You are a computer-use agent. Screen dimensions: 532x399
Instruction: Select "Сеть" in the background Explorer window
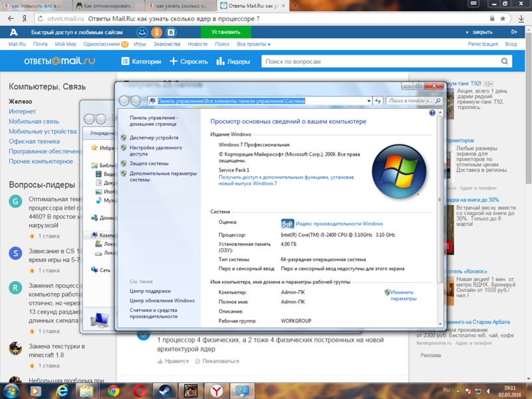[x=105, y=270]
